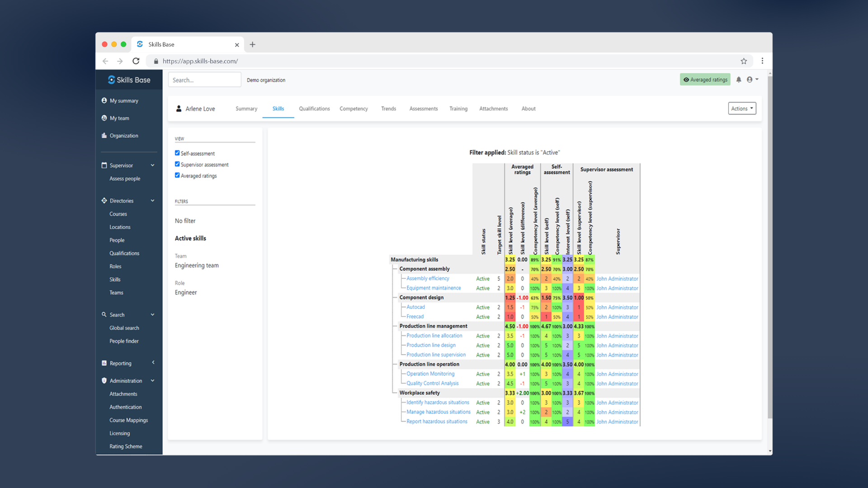Image resolution: width=868 pixels, height=488 pixels.
Task: Click the blue interest level 5 cell
Action: 567,422
